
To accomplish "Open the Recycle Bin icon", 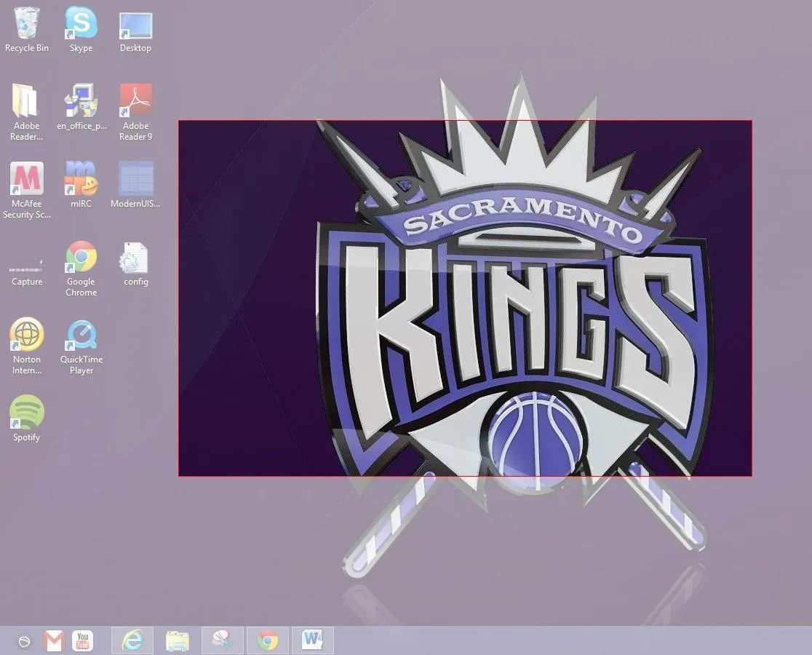I will 26,23.
